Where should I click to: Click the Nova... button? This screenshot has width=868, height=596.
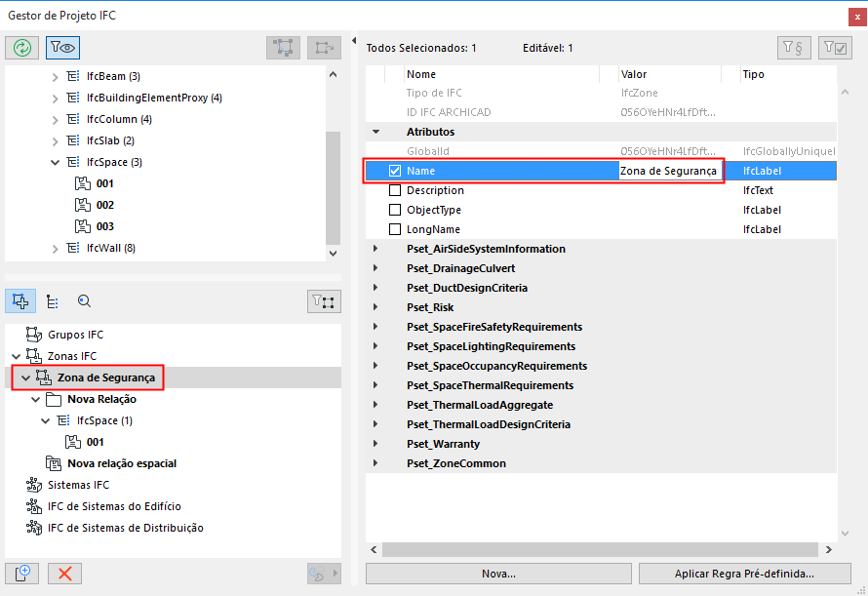[x=497, y=574]
